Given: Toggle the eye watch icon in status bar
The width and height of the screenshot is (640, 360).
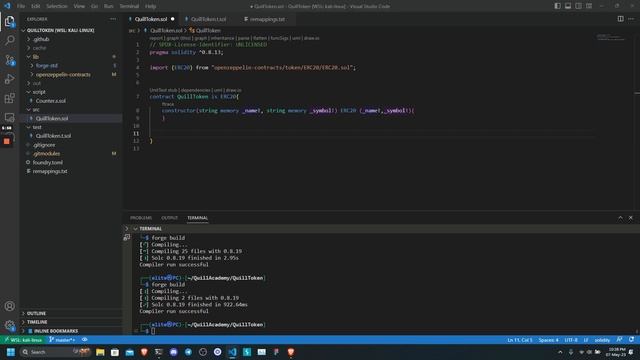Looking at the screenshot, I should pos(84,340).
